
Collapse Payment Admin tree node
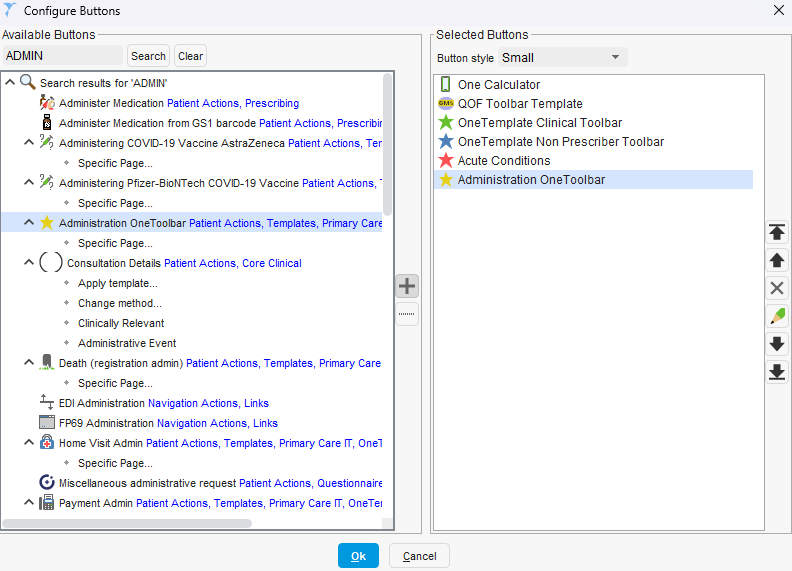pos(29,502)
